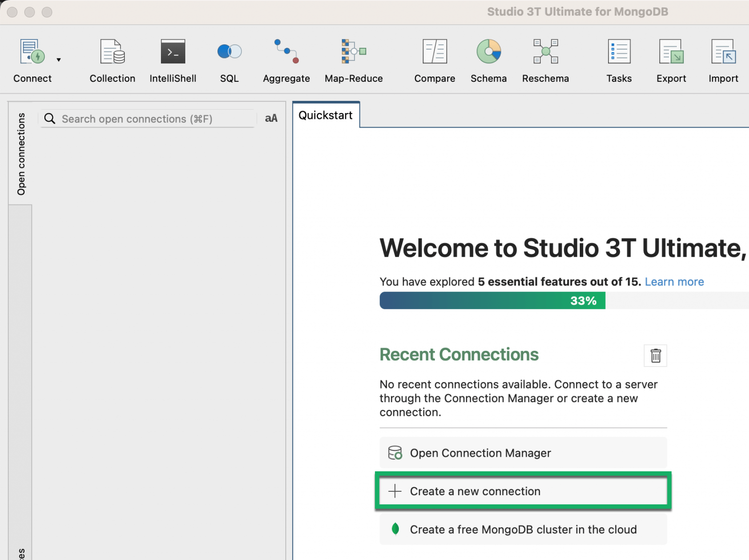
Task: Analyze data with the Schema tool
Action: tap(488, 58)
